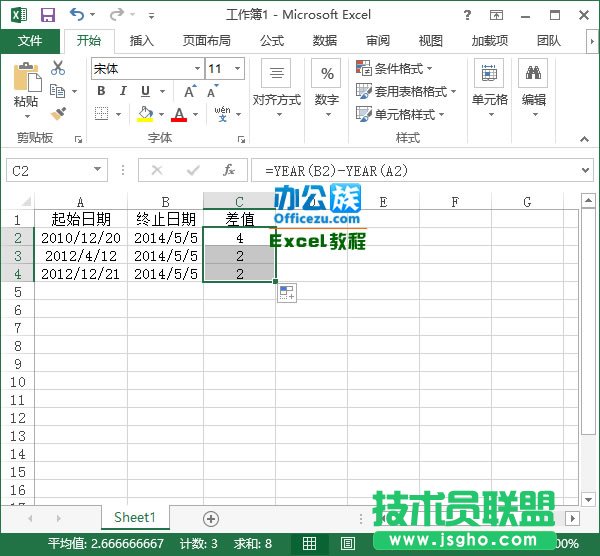Click the Insert Function fx button
The width and height of the screenshot is (600, 556).
point(228,170)
